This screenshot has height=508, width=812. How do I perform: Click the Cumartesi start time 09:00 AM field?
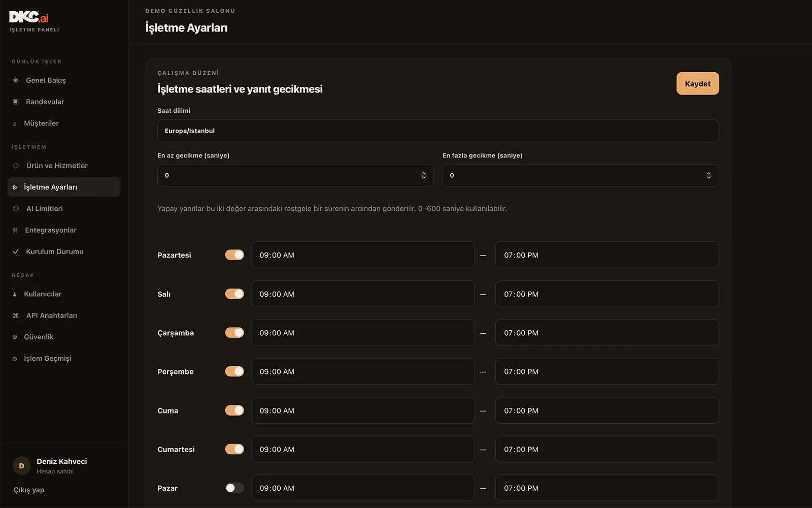(x=363, y=449)
